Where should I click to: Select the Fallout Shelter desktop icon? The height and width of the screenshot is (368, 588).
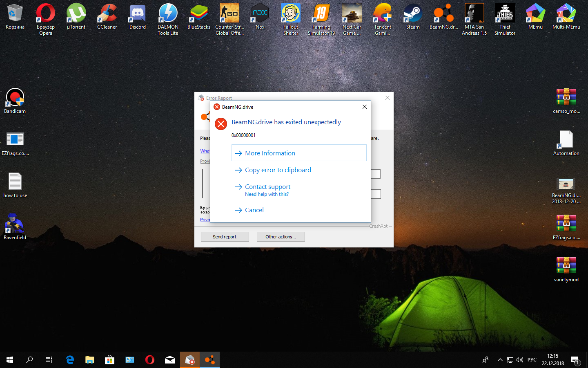coord(291,19)
